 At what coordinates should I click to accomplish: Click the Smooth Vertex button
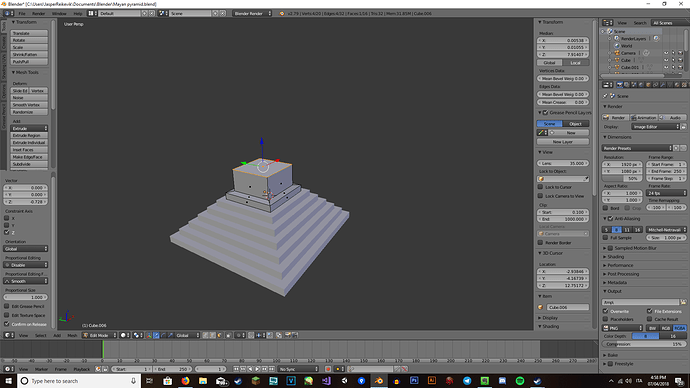pos(29,105)
